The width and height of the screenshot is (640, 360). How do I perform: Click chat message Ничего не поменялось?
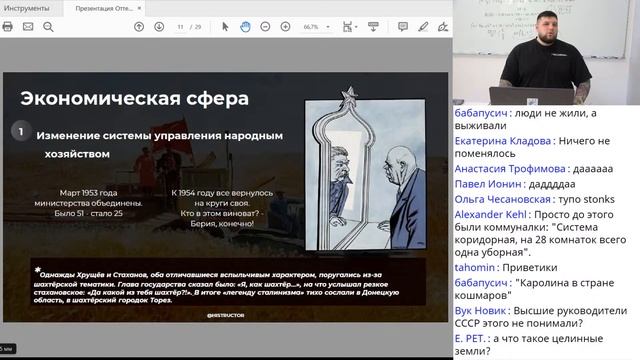coord(532,147)
